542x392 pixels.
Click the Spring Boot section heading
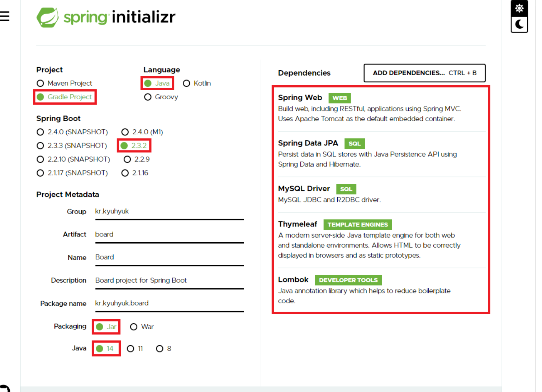tap(58, 119)
